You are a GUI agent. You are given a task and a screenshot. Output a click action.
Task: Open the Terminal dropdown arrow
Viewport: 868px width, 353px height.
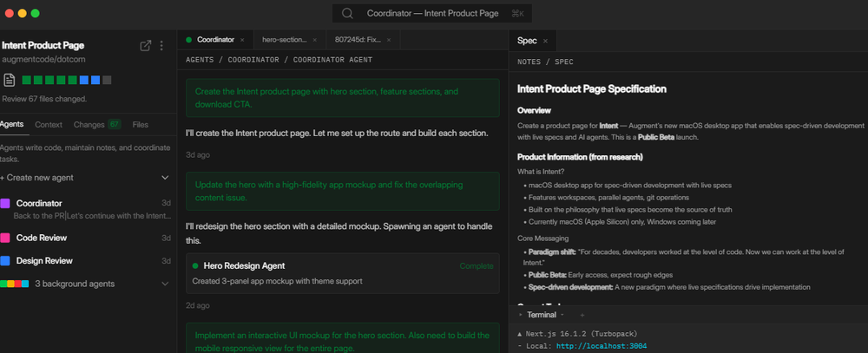562,315
